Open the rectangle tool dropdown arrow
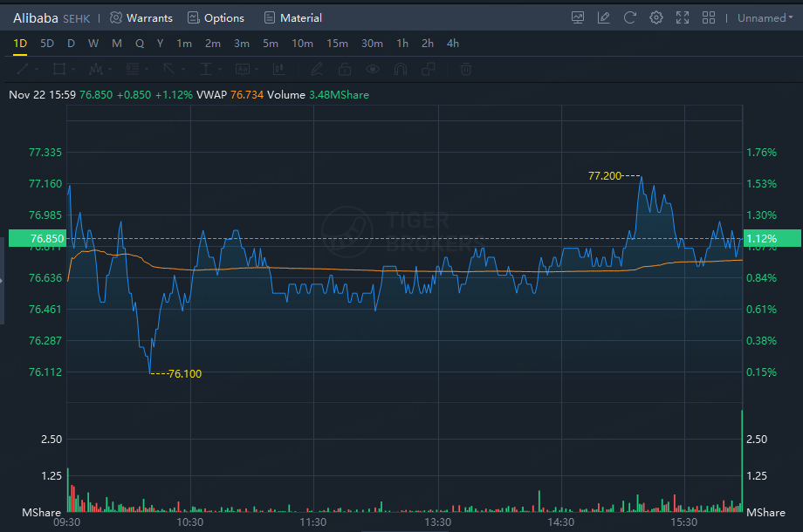Screen dimensions: 803x532 click(73, 70)
